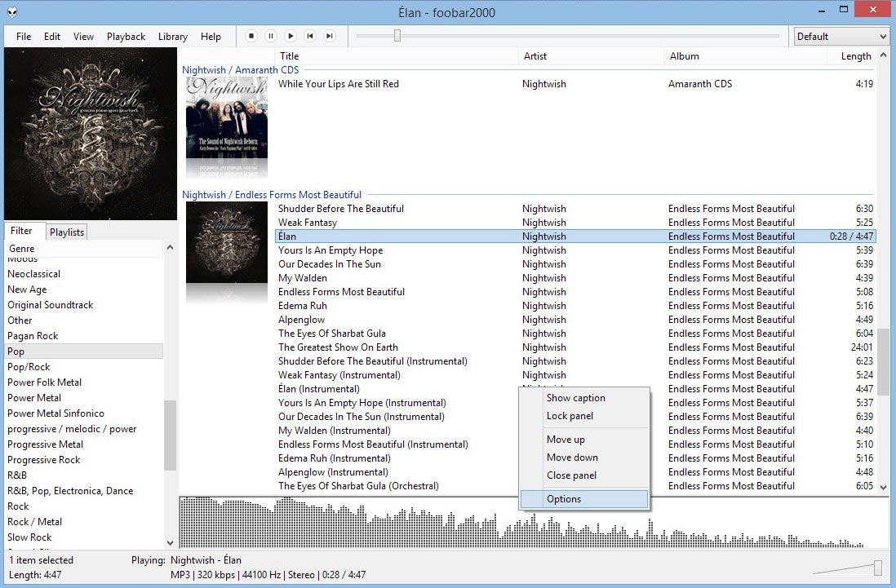This screenshot has width=896, height=588.
Task: Open the View menu
Action: tap(83, 37)
